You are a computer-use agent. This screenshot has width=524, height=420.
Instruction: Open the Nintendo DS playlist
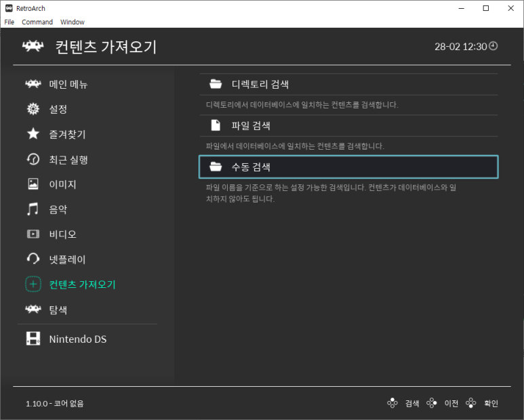pyautogui.click(x=78, y=339)
